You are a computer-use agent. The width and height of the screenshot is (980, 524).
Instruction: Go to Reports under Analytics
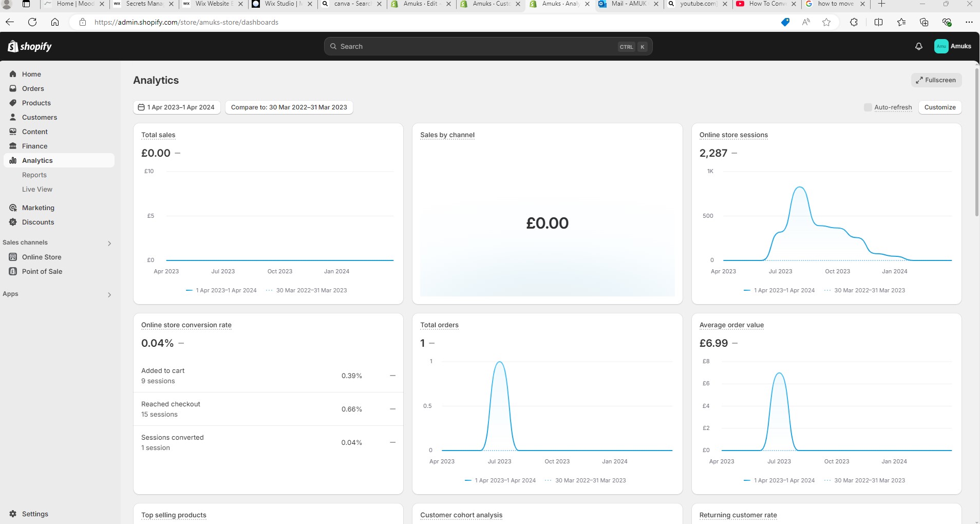pyautogui.click(x=34, y=175)
